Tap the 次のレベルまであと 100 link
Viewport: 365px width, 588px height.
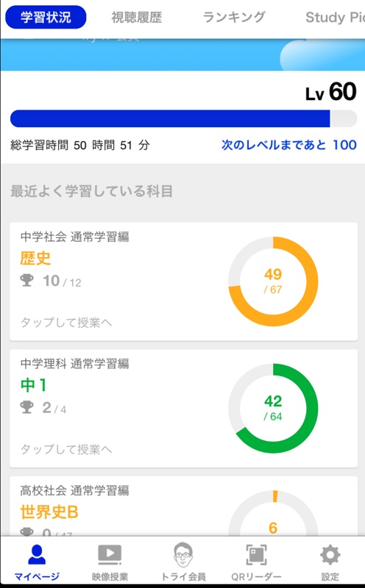[288, 145]
